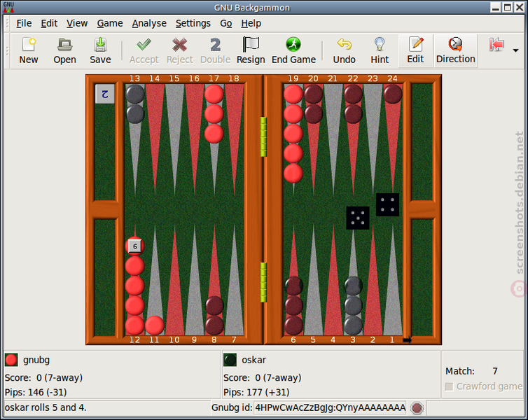This screenshot has height=420, width=528.
Task: Click the Gnubg id input field
Action: [330, 407]
